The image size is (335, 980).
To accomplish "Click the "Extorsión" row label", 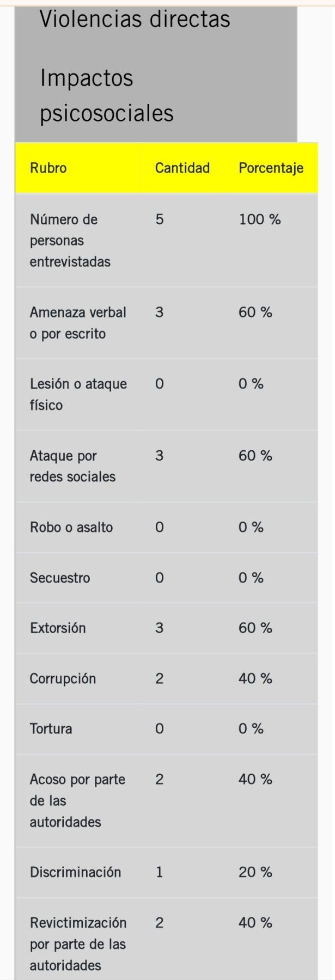I will point(58,628).
